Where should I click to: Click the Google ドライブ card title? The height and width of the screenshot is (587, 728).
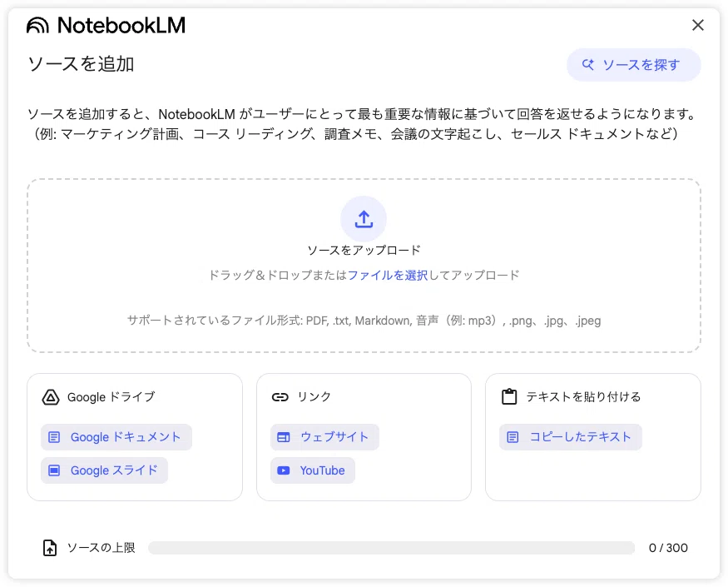point(111,397)
